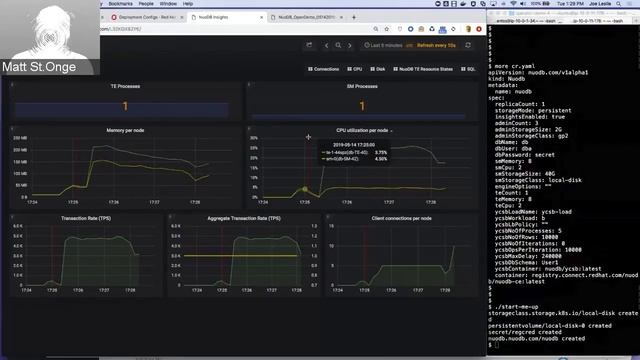Click the red circular extension icon

click(479, 29)
